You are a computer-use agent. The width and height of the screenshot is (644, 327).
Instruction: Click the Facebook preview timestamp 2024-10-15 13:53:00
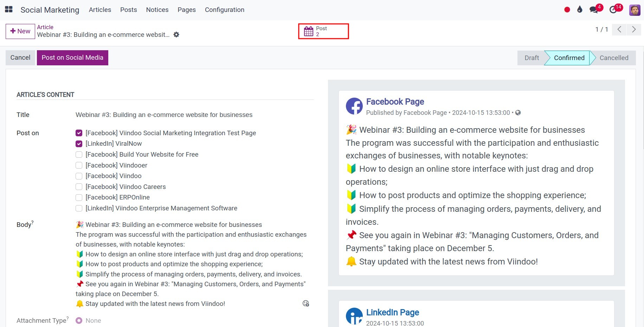coord(481,113)
